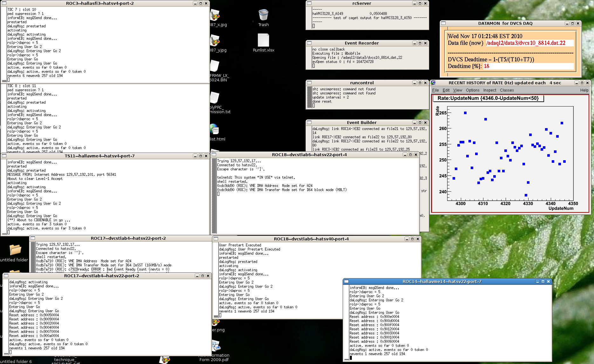Open window menu icon of Event Recorder window
This screenshot has height=364, width=594.
[x=309, y=43]
